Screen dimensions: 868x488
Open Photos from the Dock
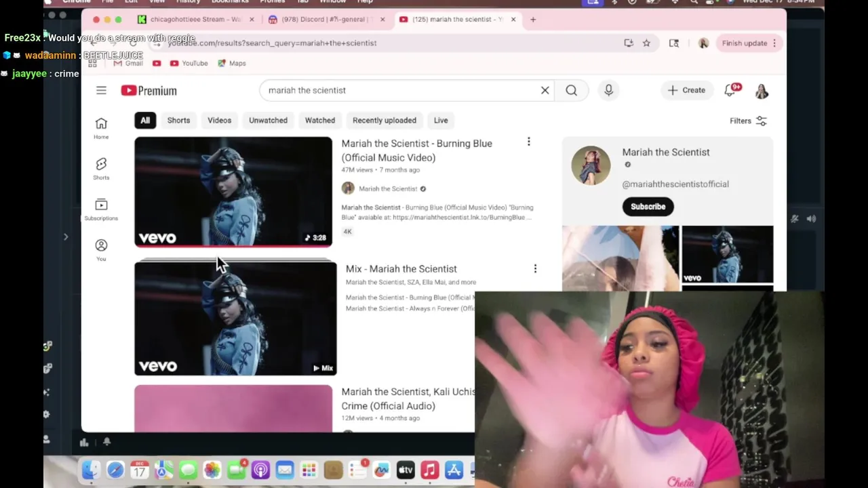pos(212,470)
